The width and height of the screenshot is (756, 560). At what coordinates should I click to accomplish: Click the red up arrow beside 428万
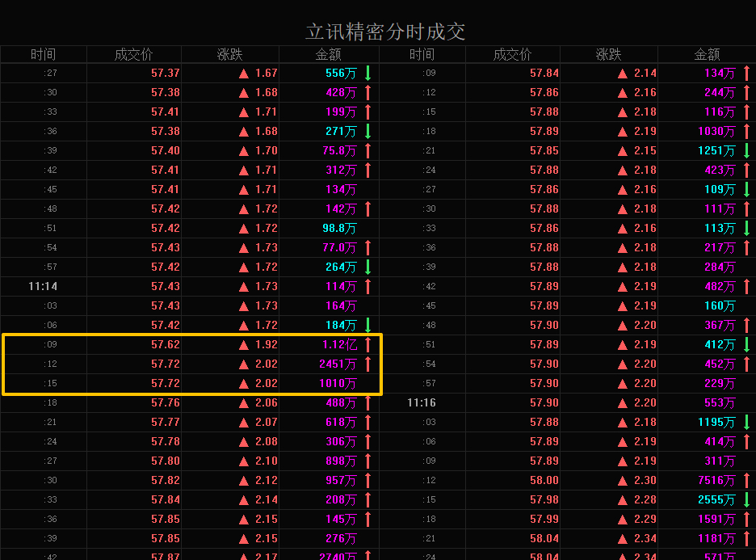367,92
